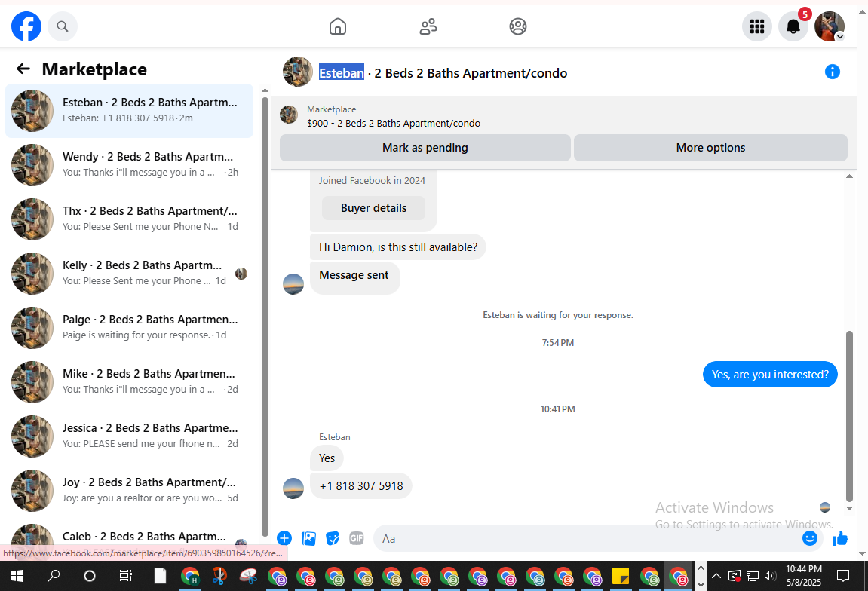The image size is (868, 591).
Task: Choose a sticker with the sticker icon
Action: pos(333,538)
